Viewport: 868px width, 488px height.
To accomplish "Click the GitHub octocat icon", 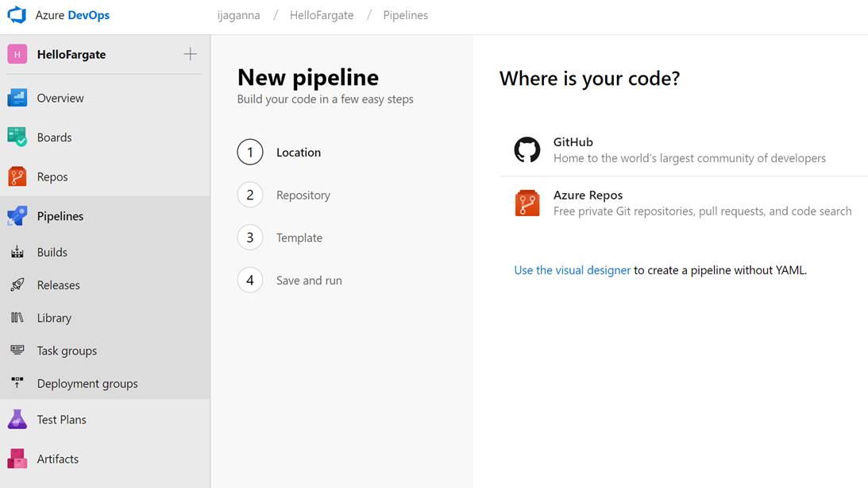I will tap(527, 149).
